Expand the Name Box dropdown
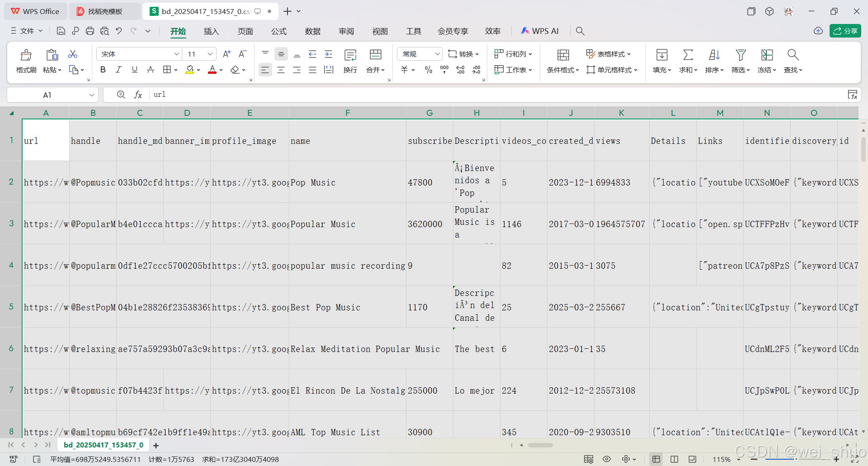868x466 pixels. [x=91, y=95]
